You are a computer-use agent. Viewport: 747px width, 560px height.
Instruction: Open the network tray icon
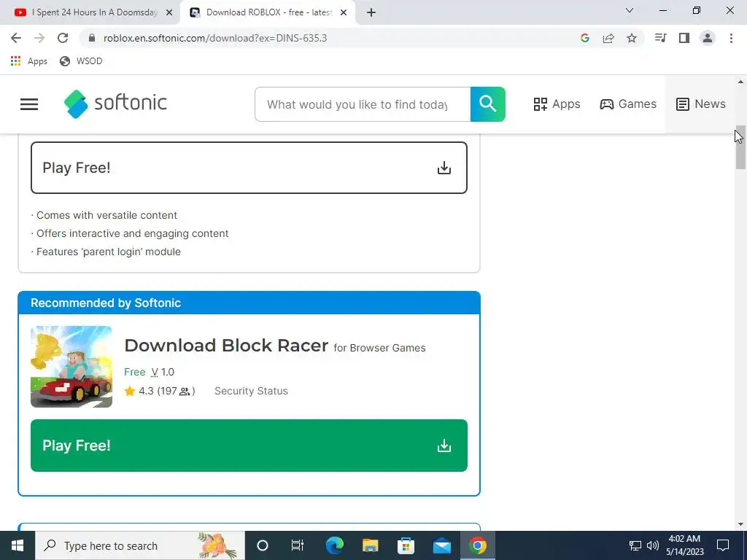[635, 545]
